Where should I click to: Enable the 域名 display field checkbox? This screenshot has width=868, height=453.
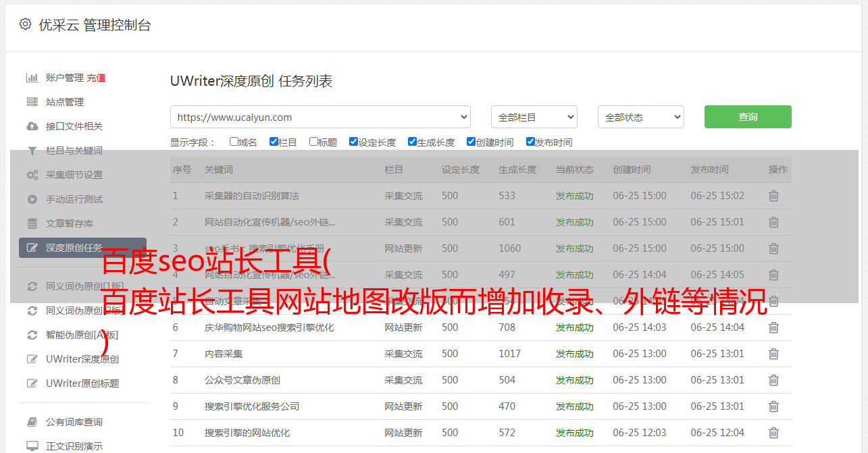pos(234,142)
